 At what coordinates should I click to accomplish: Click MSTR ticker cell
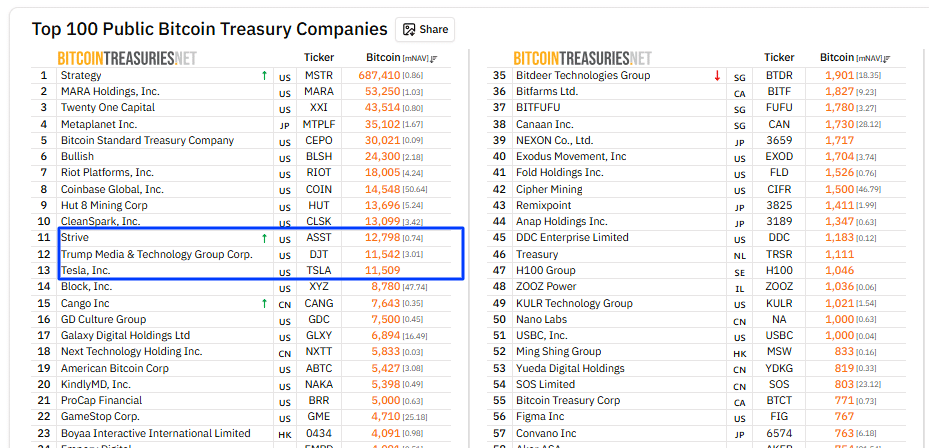tap(319, 75)
